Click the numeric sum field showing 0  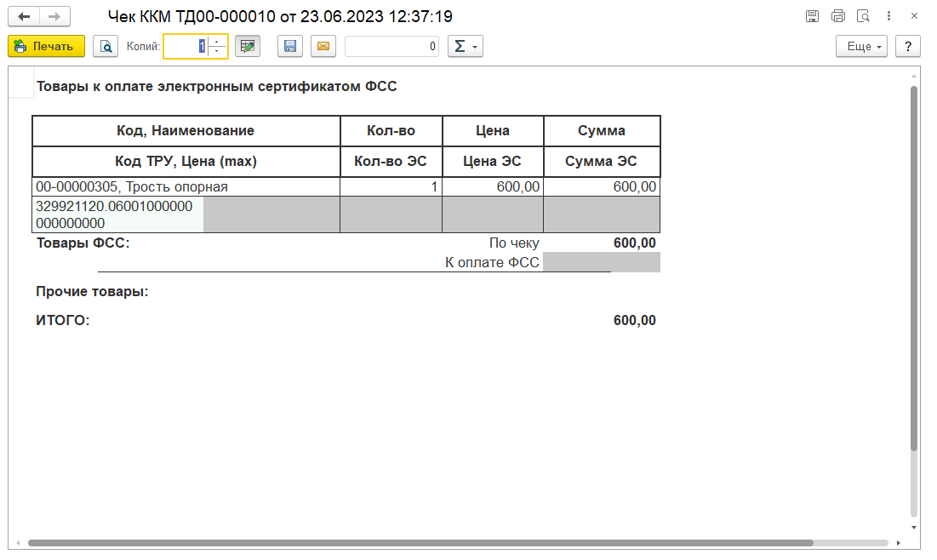coord(392,46)
